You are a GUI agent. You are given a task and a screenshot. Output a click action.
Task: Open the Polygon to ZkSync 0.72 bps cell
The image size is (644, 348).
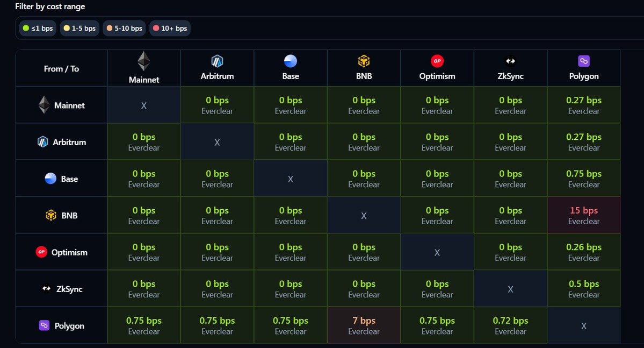point(510,325)
